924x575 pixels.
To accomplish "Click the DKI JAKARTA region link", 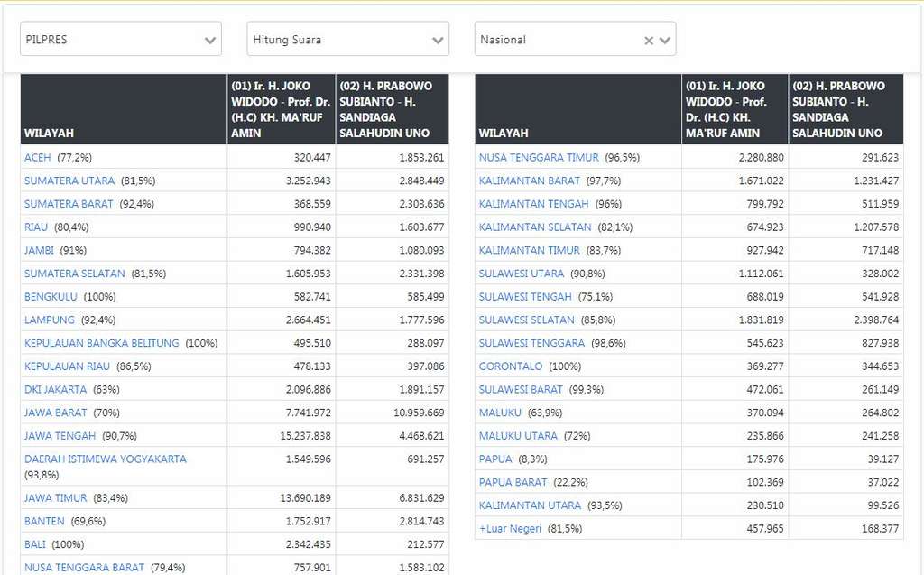I will [56, 389].
